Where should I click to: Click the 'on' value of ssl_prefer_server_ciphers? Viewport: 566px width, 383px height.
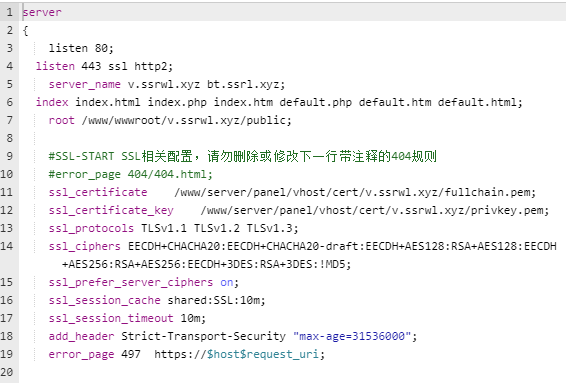point(227,282)
